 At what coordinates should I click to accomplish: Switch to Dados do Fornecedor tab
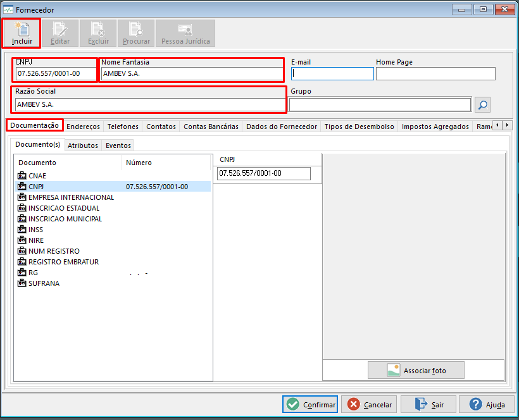[282, 127]
